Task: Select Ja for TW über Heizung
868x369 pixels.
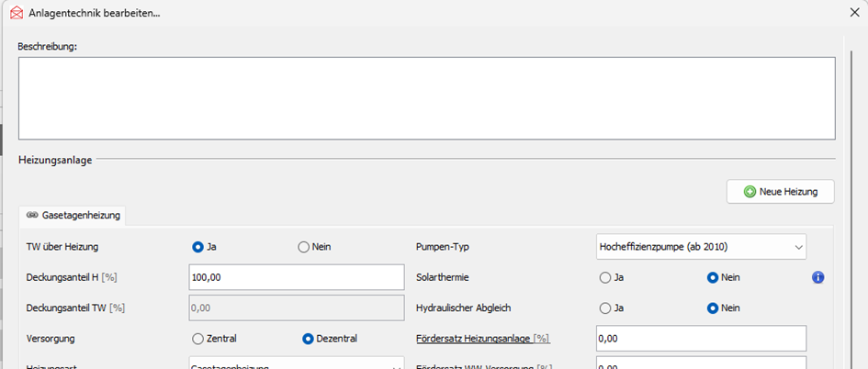Action: 197,246
